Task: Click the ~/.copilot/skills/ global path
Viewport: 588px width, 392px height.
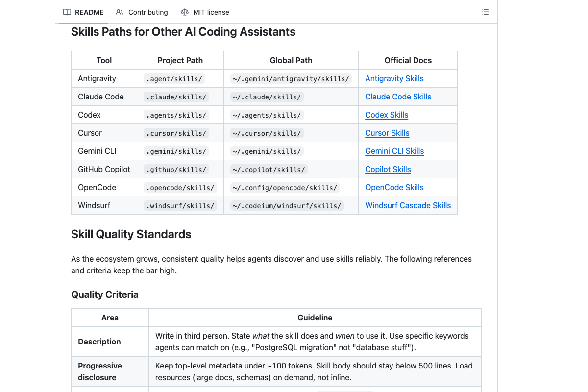Action: click(269, 170)
